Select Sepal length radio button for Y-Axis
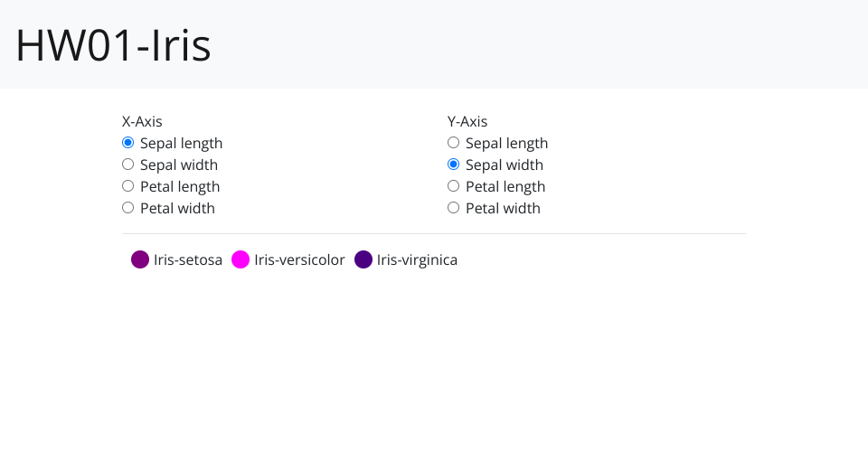The width and height of the screenshot is (868, 452). pos(453,143)
